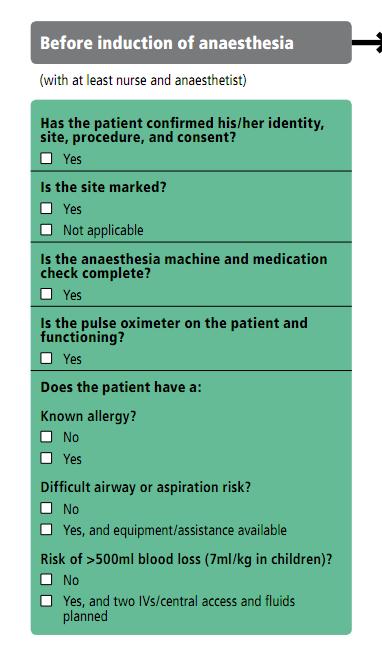Click the Known allergy question label
This screenshot has height=660, width=382.
[x=88, y=416]
